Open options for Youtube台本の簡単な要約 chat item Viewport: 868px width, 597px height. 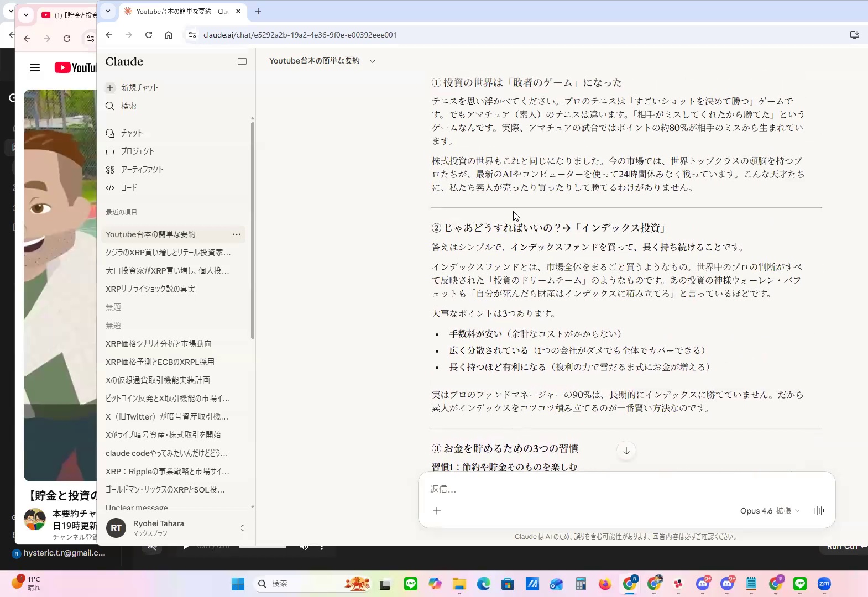point(237,234)
